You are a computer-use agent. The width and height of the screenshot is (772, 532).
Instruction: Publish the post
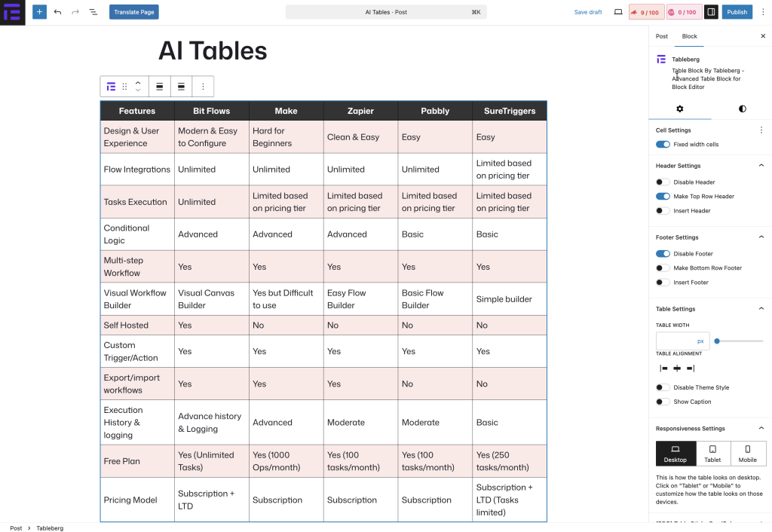pos(737,12)
